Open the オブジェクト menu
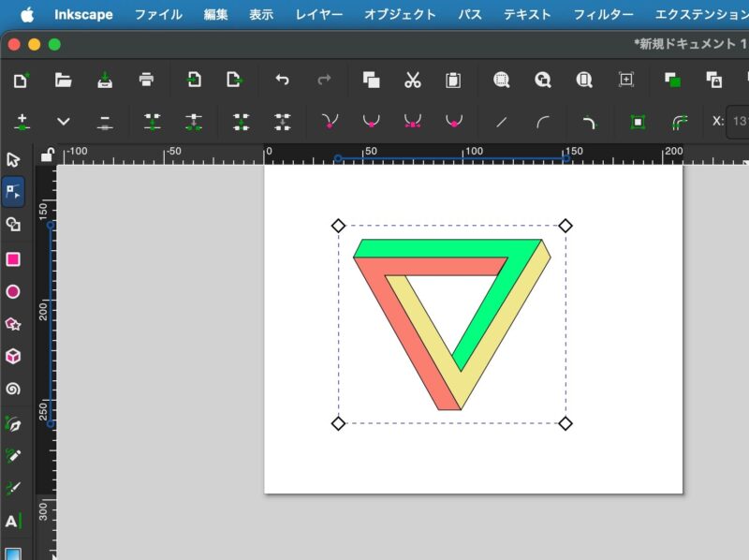Viewport: 749px width, 560px height. click(400, 14)
